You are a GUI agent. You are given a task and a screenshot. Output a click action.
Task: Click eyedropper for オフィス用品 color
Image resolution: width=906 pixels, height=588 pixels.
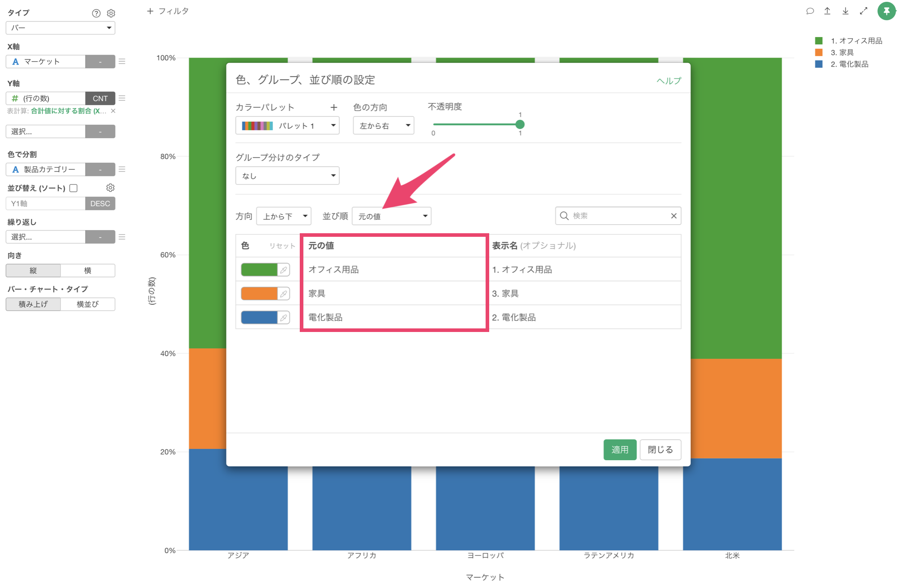point(284,270)
